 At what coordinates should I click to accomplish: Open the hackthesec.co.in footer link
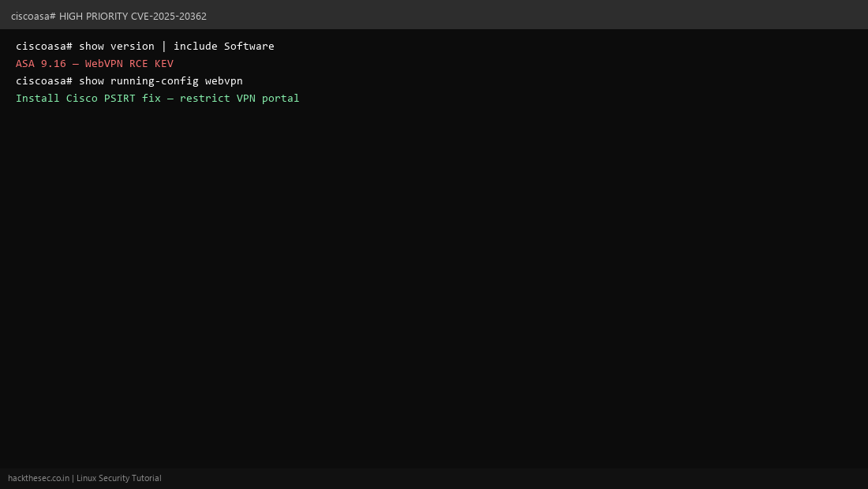click(39, 478)
